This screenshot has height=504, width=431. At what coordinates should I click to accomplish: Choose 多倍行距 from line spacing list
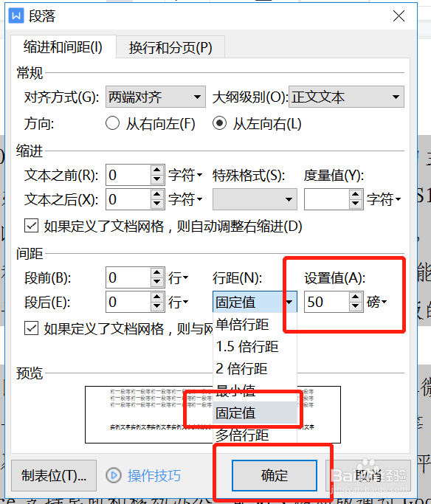pyautogui.click(x=255, y=435)
